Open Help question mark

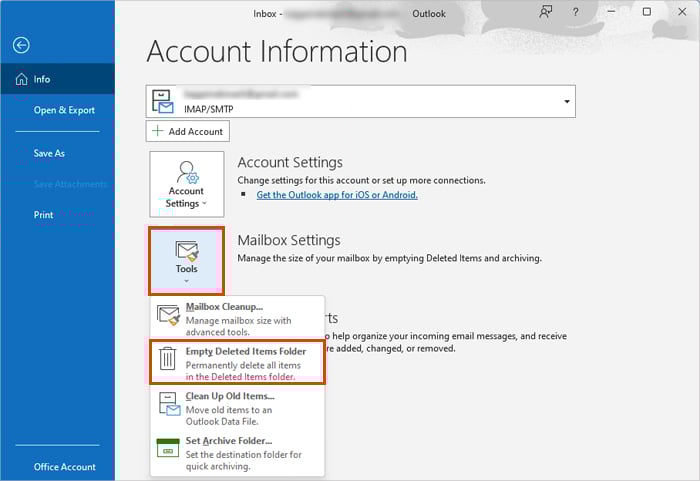(575, 12)
